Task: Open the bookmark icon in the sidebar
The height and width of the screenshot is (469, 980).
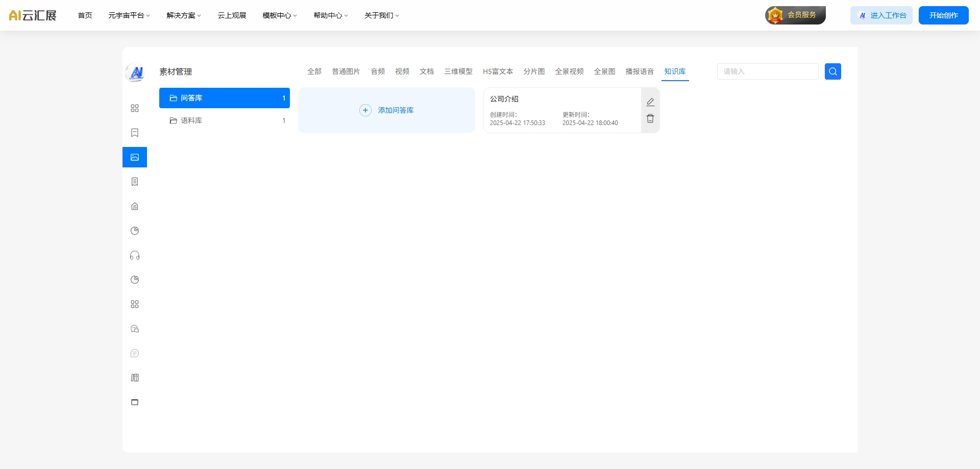Action: (135, 133)
